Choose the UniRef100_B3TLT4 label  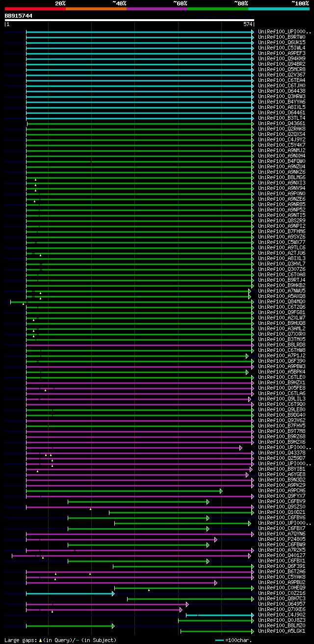click(282, 118)
